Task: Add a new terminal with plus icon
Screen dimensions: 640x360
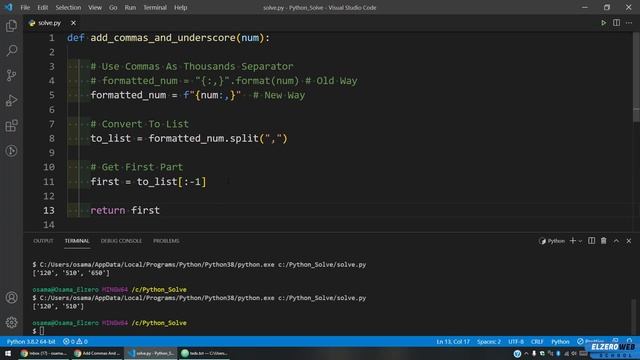Action: [573, 241]
